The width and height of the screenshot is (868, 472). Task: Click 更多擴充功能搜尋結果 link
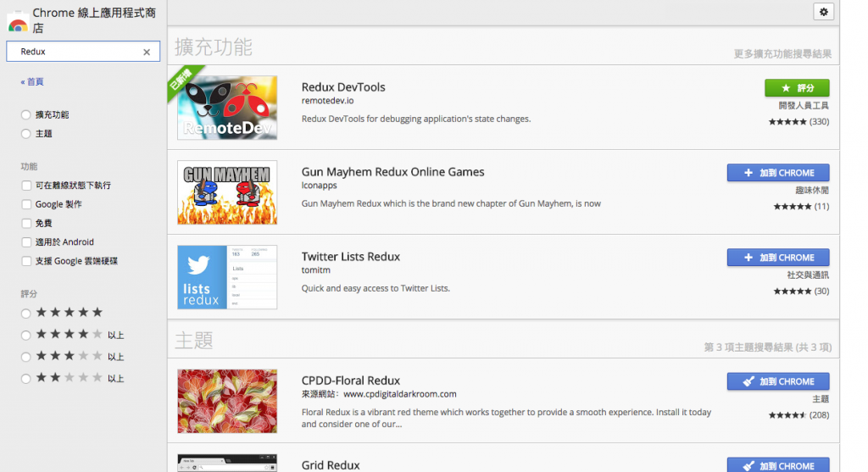tap(782, 53)
